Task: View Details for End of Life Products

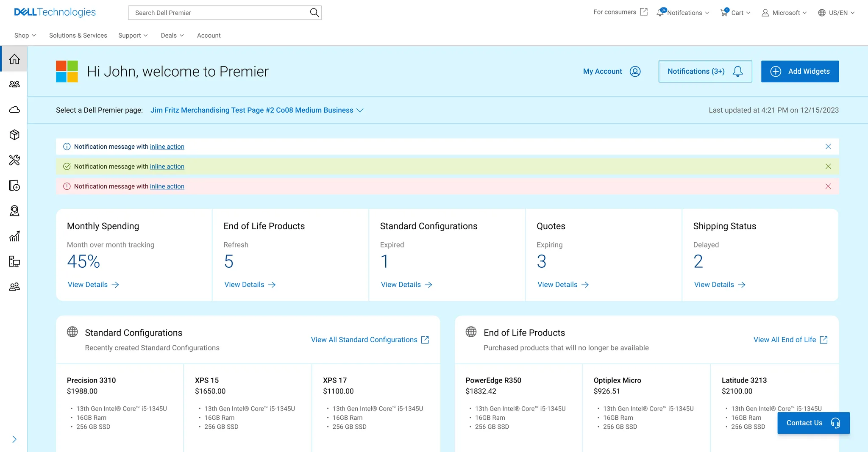Action: [x=250, y=285]
